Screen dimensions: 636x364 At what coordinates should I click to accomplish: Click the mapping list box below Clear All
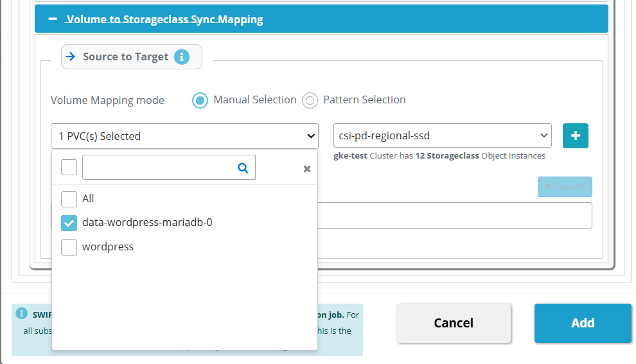(454, 215)
